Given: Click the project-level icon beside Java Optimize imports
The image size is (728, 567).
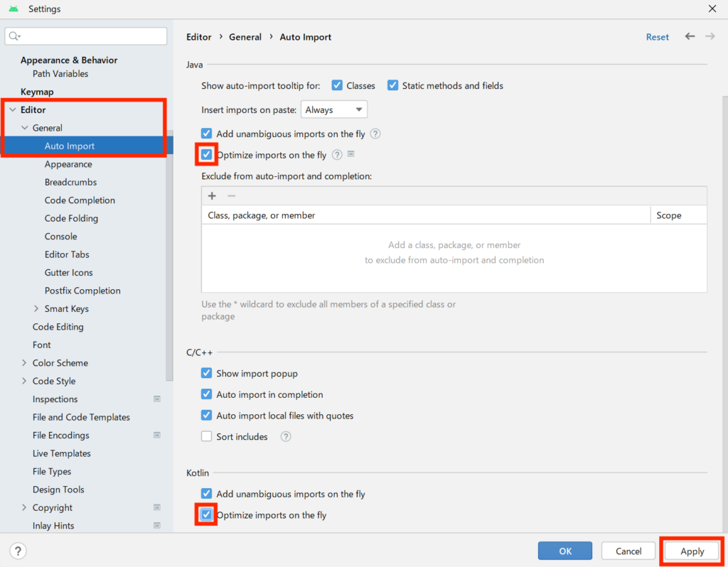Looking at the screenshot, I should click(x=351, y=153).
